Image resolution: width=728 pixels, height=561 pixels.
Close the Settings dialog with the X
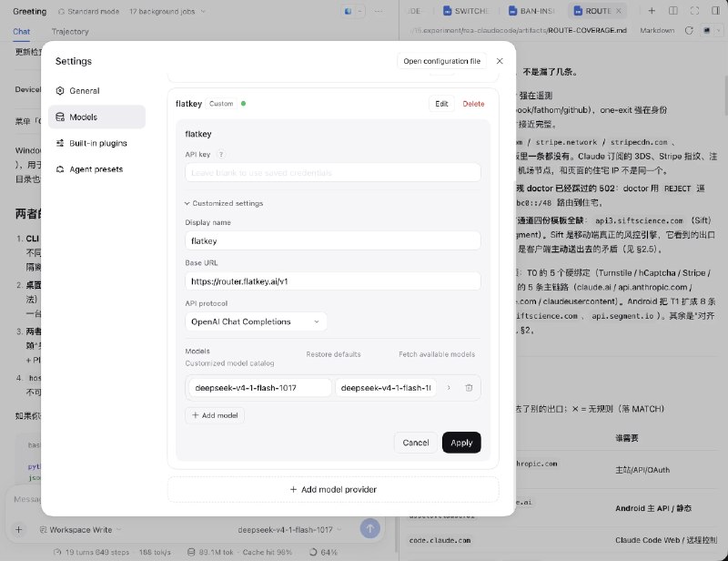500,61
